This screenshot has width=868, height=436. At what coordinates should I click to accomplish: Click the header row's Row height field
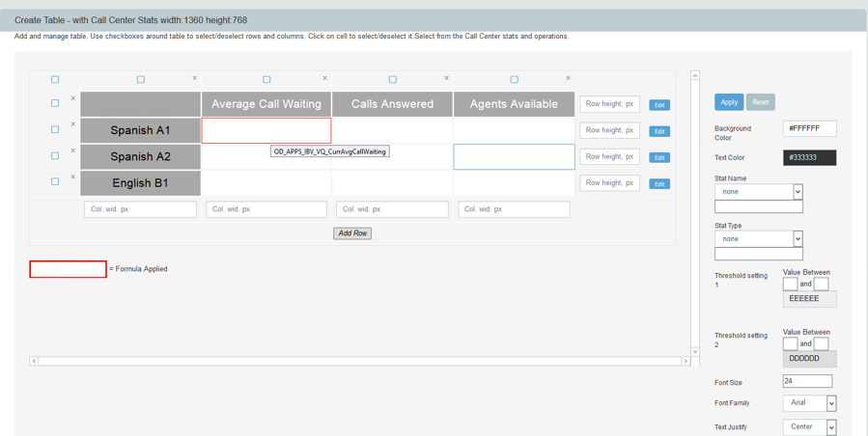[609, 104]
